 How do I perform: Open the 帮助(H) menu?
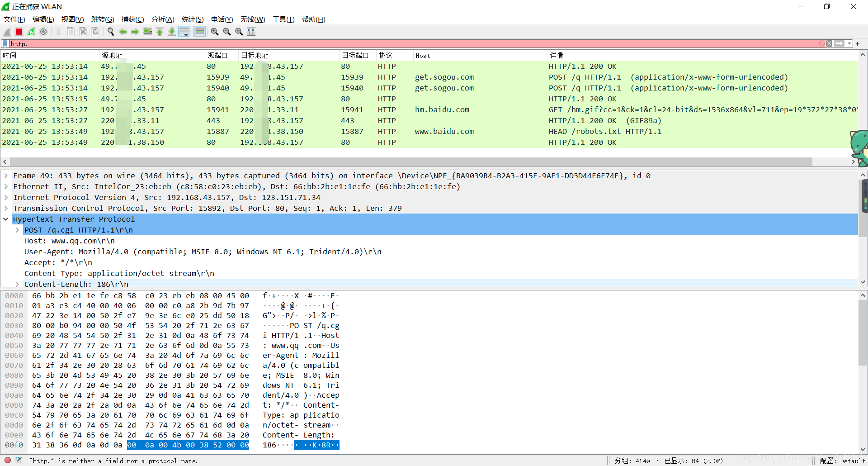tap(313, 19)
